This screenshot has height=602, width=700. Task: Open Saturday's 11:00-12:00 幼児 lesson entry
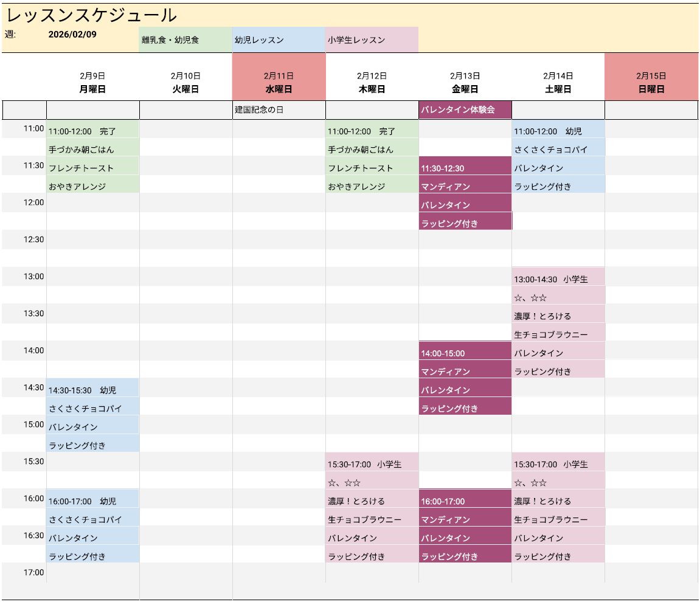[x=558, y=131]
